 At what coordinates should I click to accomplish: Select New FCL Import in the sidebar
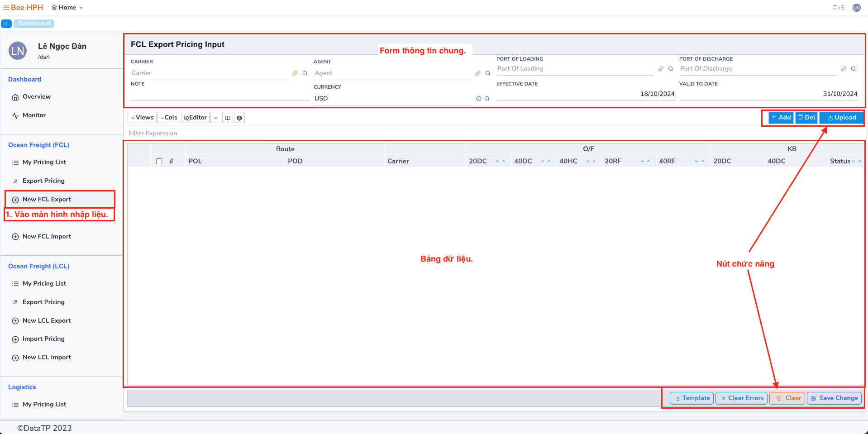tap(47, 236)
